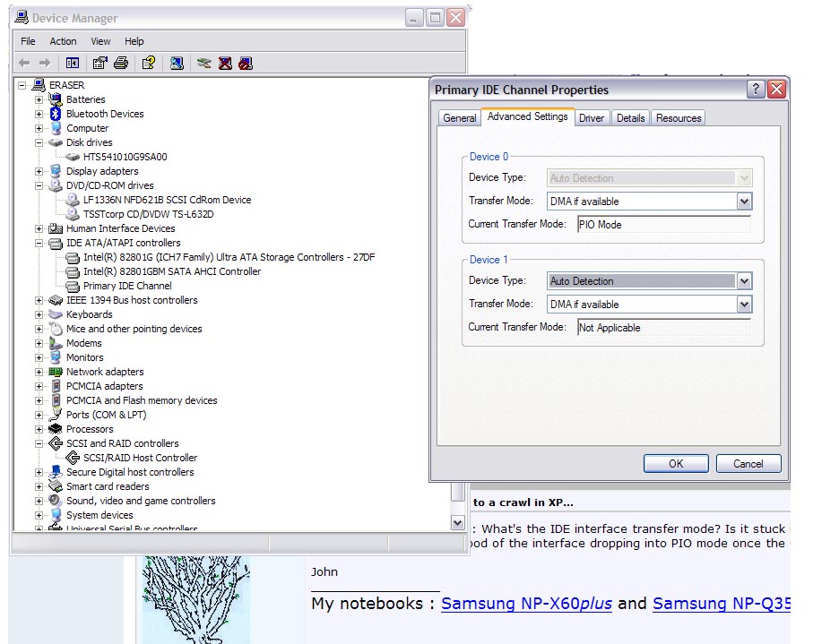Click the show/hide console tree toolbar icon
The image size is (813, 644).
click(73, 64)
